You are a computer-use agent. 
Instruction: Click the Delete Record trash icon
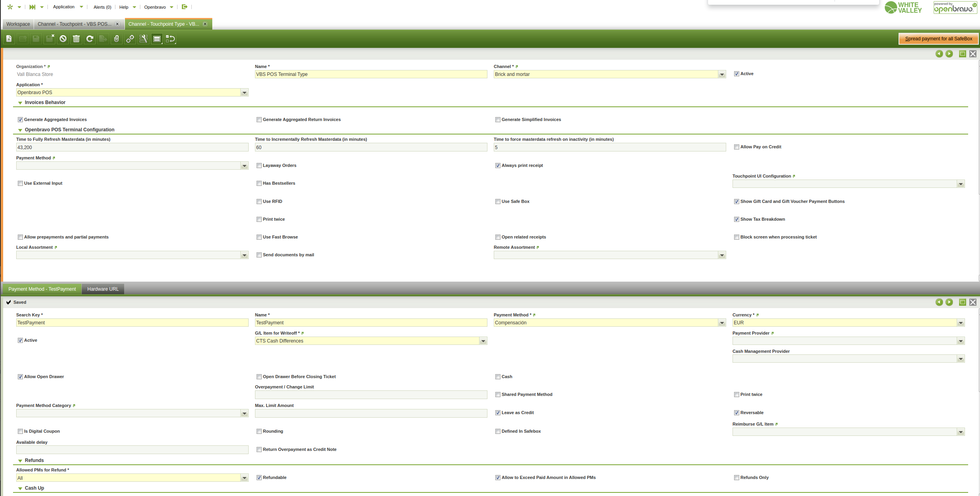76,39
